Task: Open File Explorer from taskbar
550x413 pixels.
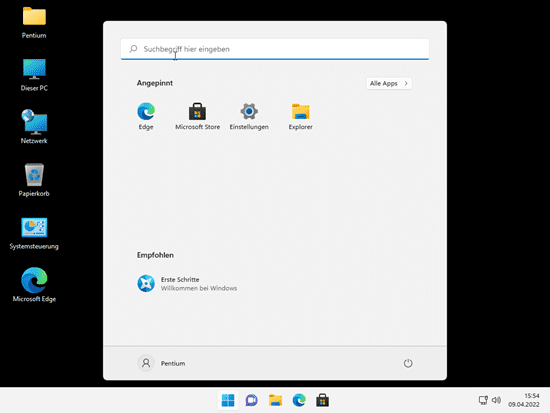Action: [275, 400]
